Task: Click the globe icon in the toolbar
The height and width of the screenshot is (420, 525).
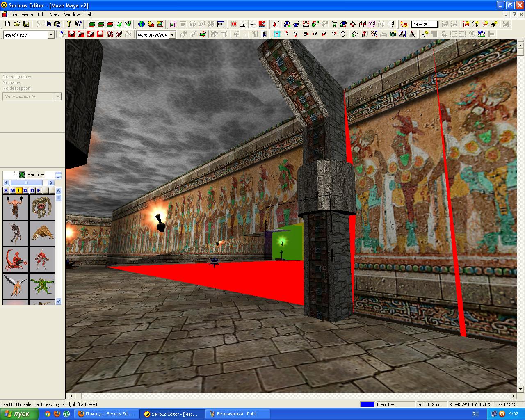Action: tap(142, 24)
